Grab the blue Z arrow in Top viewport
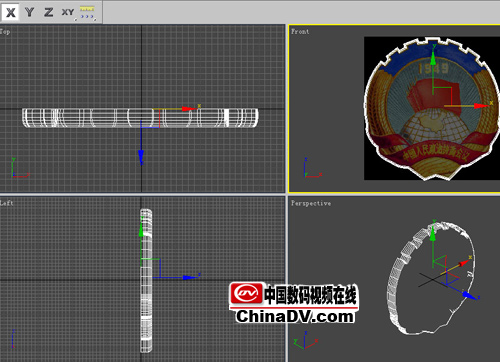500x362 pixels. coord(141,157)
